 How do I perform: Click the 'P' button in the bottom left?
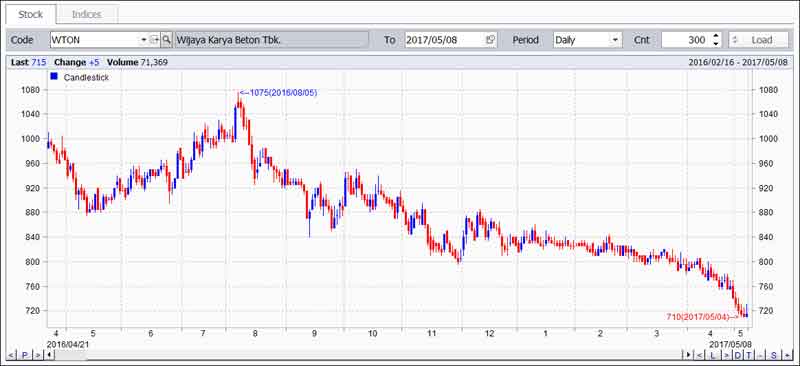(24, 355)
